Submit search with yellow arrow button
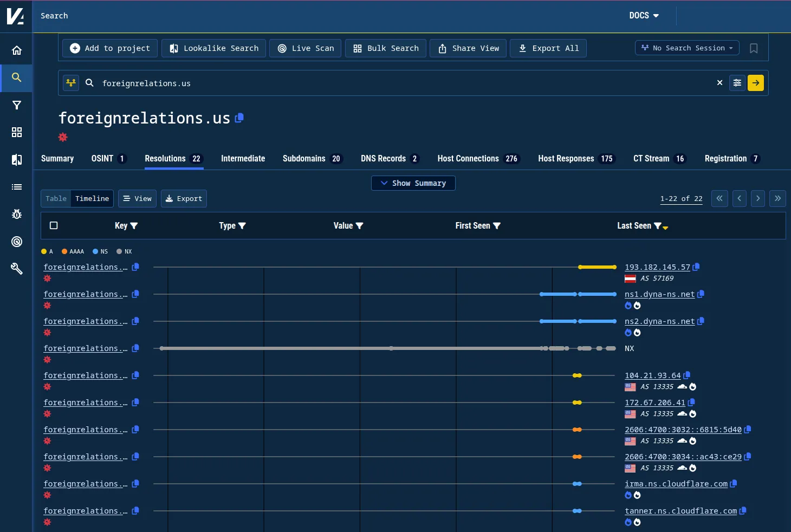Screen dimensions: 791x532 [x=756, y=83]
